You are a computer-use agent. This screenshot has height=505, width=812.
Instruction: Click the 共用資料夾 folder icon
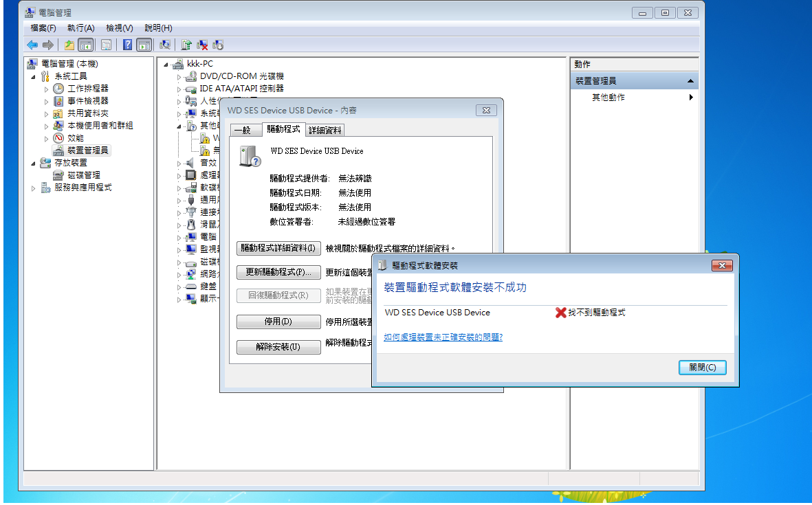(58, 113)
